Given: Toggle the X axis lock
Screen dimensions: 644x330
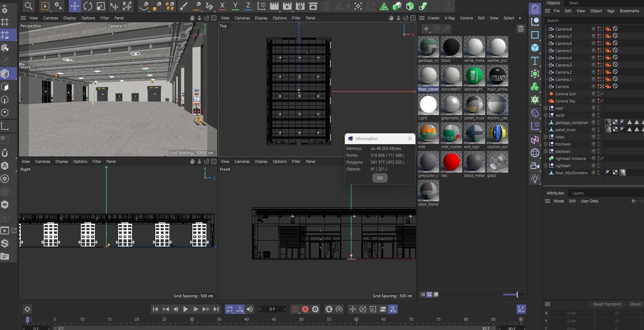Looking at the screenshot, I should [x=222, y=6].
